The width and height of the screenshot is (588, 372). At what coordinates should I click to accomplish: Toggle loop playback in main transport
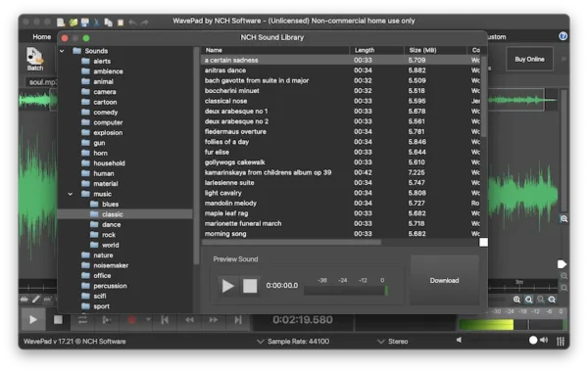pyautogui.click(x=82, y=319)
